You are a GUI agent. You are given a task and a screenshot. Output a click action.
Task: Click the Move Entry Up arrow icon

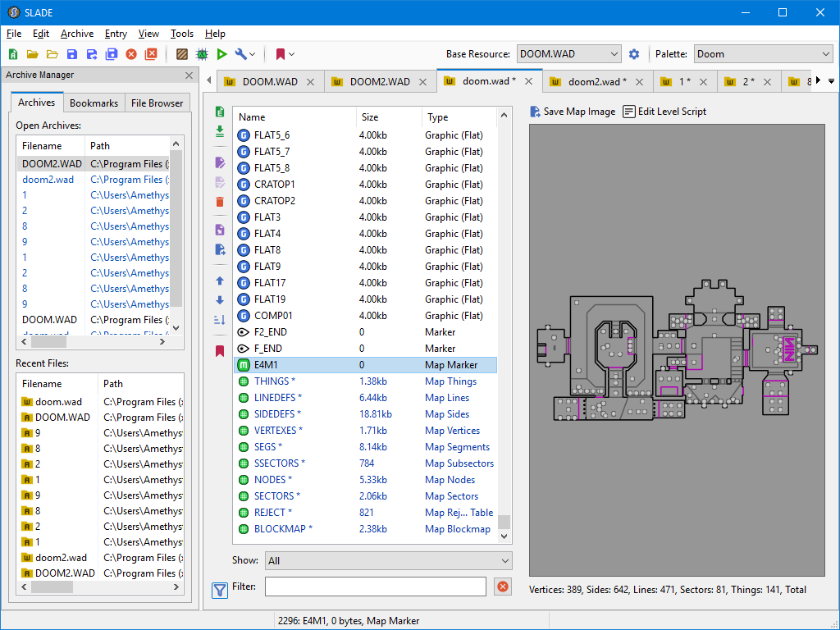pos(219,281)
